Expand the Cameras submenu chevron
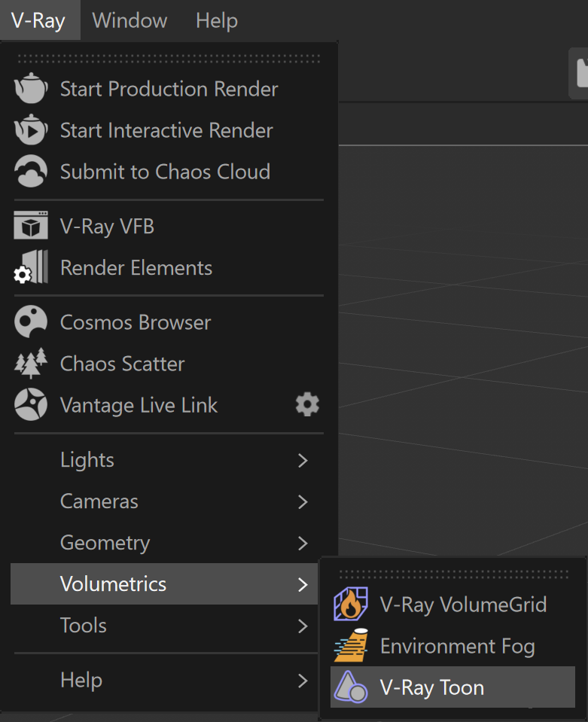 303,502
